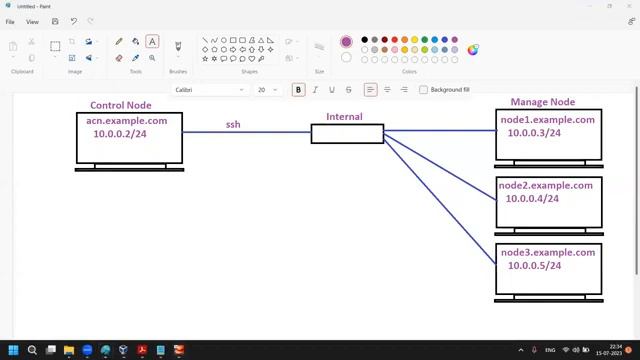
Task: Pick the yellow color swatch
Action: click(x=415, y=40)
